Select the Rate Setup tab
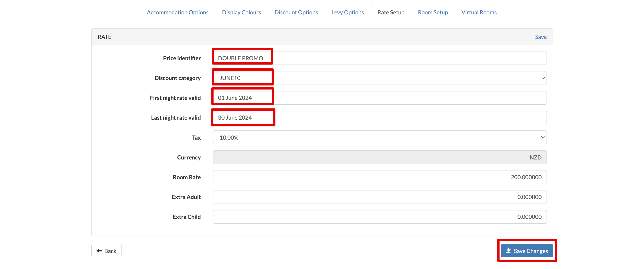This screenshot has width=644, height=269. tap(390, 12)
